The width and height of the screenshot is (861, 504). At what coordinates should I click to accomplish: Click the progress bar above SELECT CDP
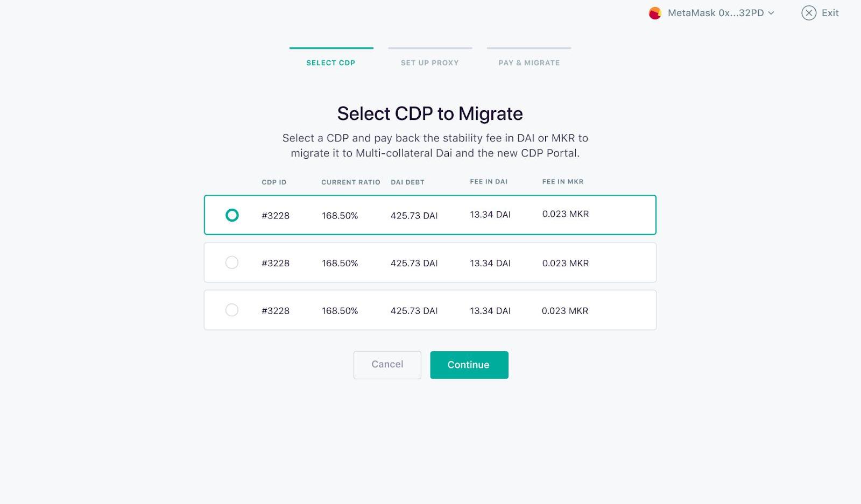pos(331,48)
